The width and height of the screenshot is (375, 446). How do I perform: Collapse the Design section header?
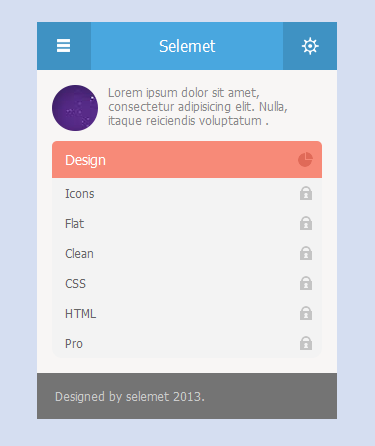(x=187, y=160)
